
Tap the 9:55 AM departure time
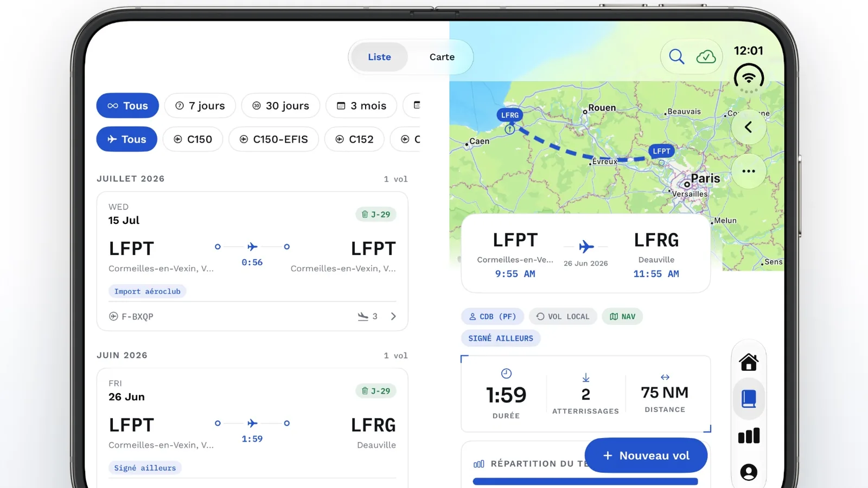point(515,274)
